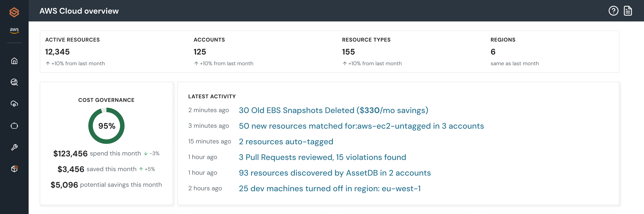Image resolution: width=644 pixels, height=214 pixels.
Task: Open the documentation page icon
Action: (628, 11)
